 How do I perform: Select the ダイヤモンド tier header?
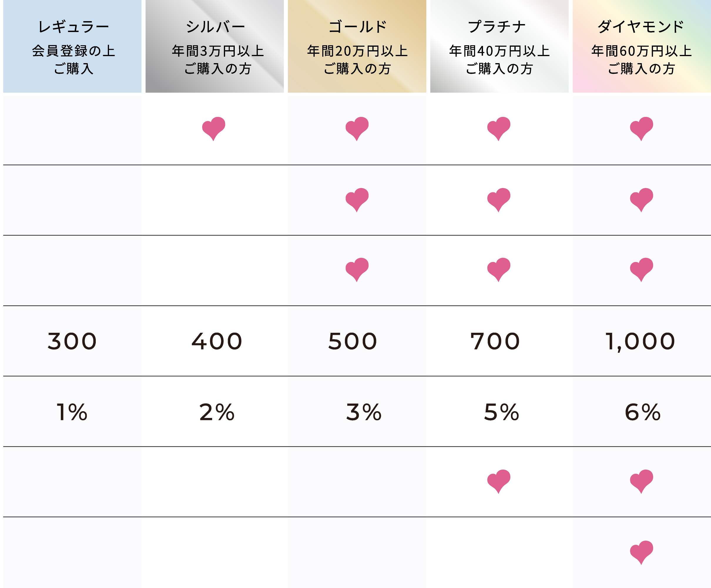click(x=641, y=46)
